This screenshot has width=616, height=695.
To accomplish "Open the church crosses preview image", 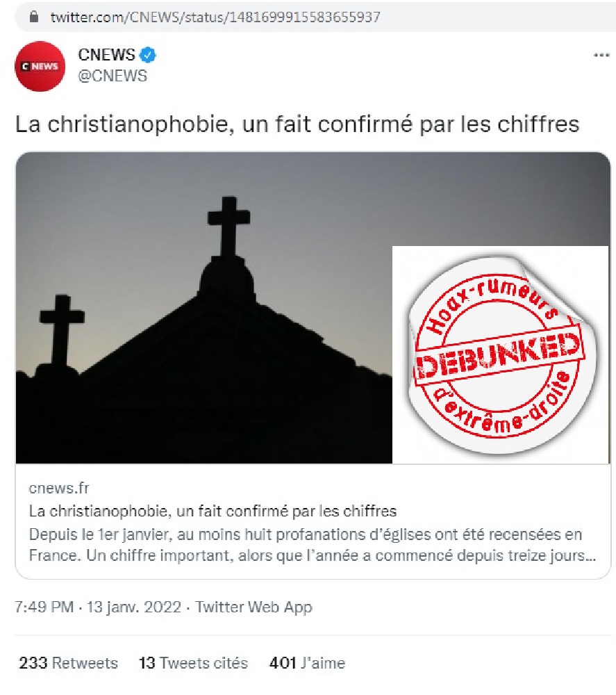I will pos(203,308).
